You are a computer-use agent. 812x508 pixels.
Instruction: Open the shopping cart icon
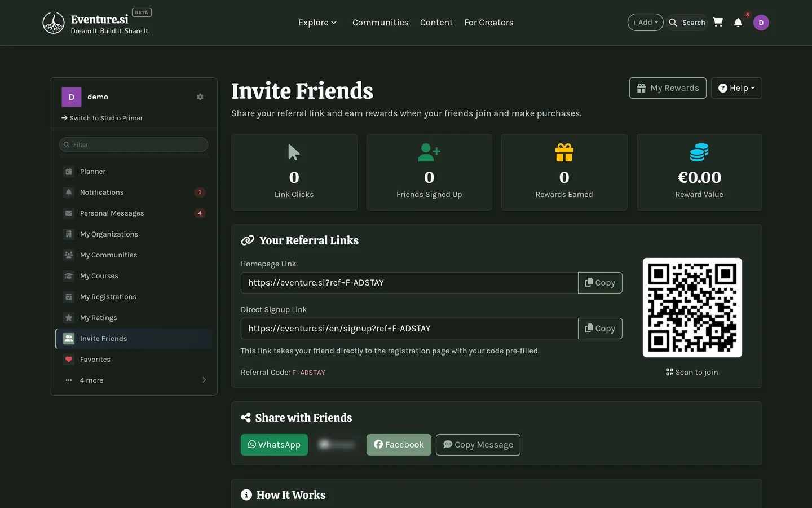[x=718, y=22]
